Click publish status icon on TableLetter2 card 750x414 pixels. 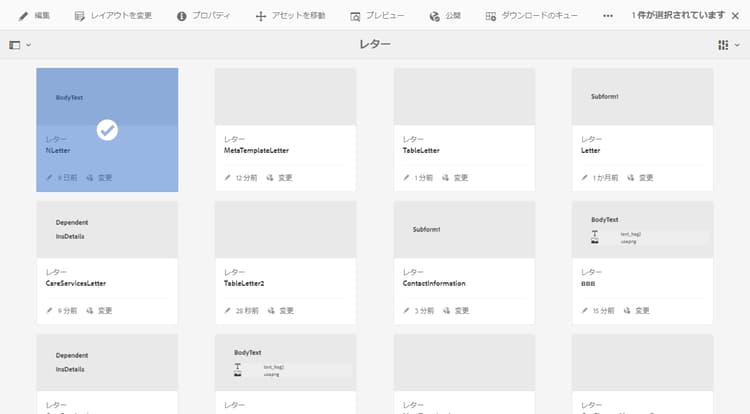pyautogui.click(x=271, y=310)
